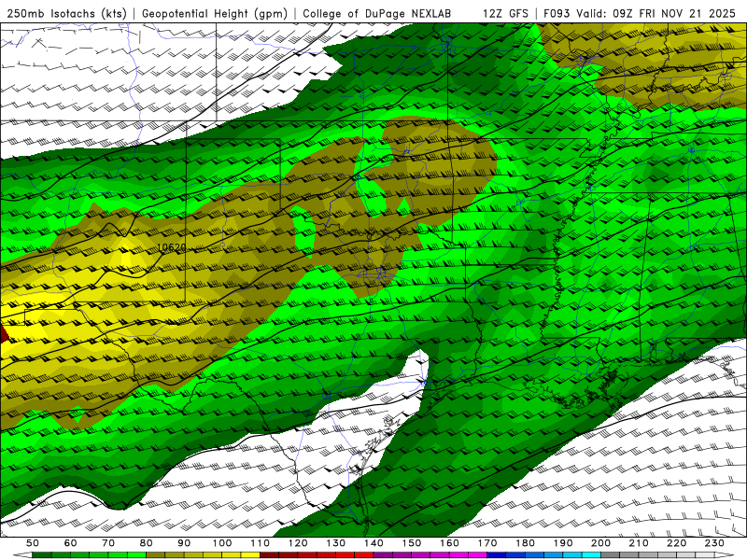747x560 pixels.
Task: Click the cyan swatch ending at 200
Action: 591,555
